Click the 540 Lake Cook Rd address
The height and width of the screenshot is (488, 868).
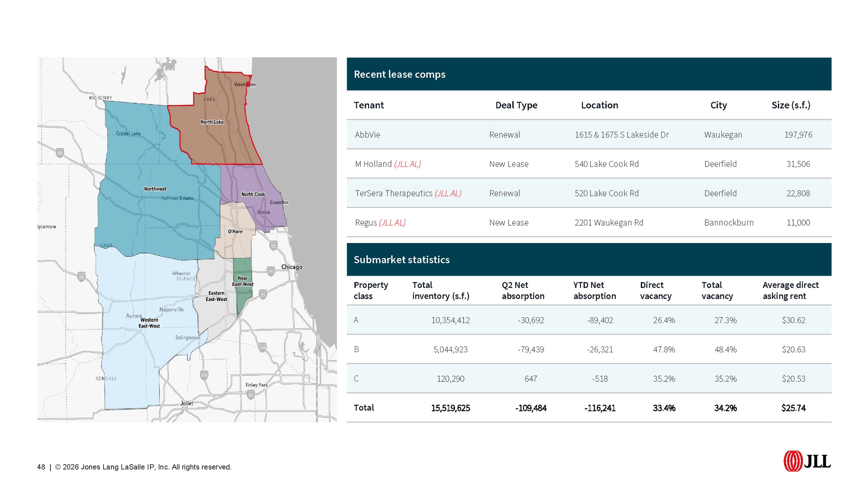coord(607,164)
